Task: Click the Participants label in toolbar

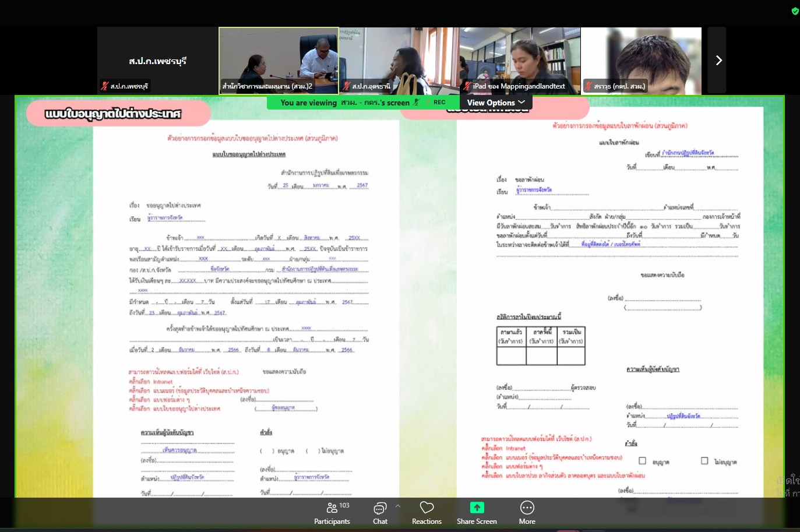Action: pyautogui.click(x=332, y=522)
